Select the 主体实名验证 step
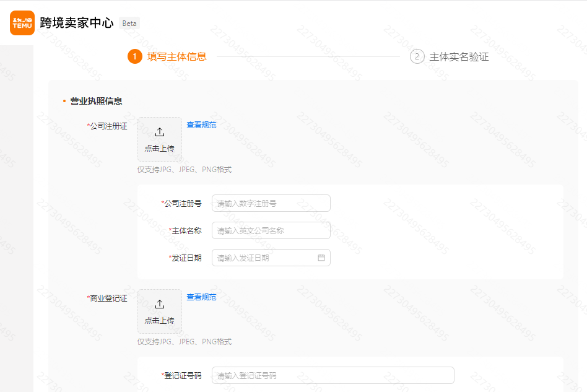This screenshot has height=392, width=587. tap(458, 56)
